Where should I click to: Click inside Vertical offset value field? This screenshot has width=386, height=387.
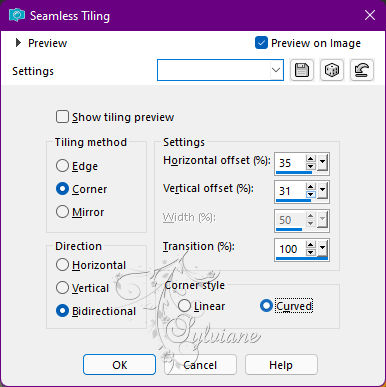click(x=290, y=191)
